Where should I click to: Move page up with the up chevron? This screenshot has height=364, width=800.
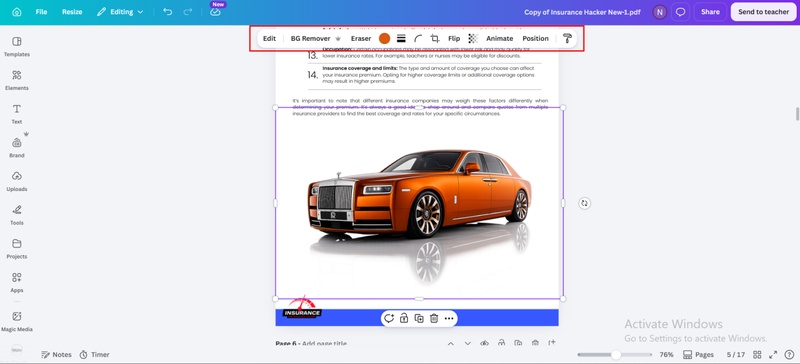click(451, 343)
